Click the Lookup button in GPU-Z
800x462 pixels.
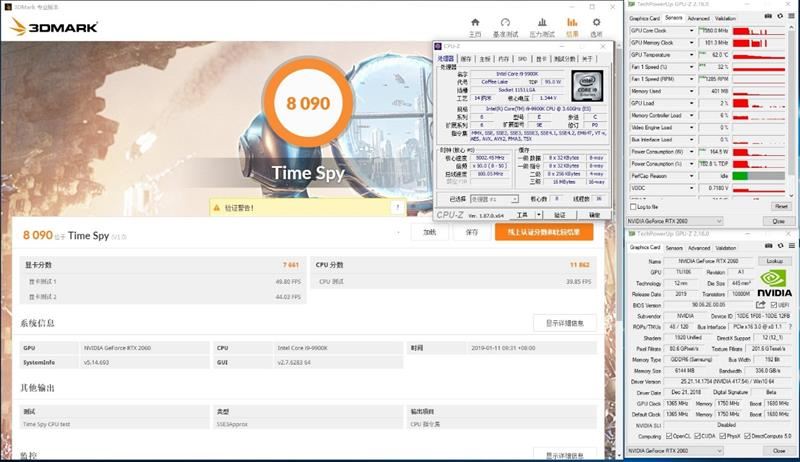click(x=774, y=261)
